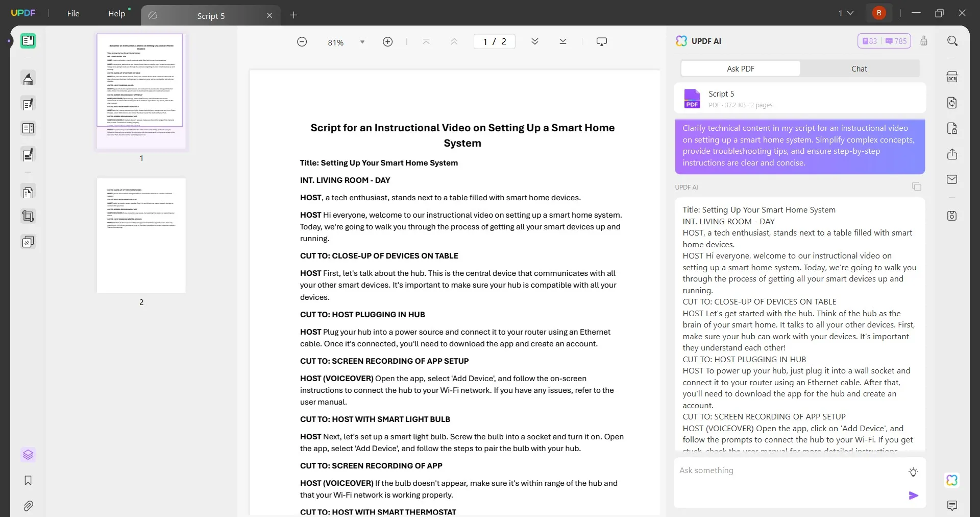
Task: Open the comments panel icon
Action: [952, 506]
